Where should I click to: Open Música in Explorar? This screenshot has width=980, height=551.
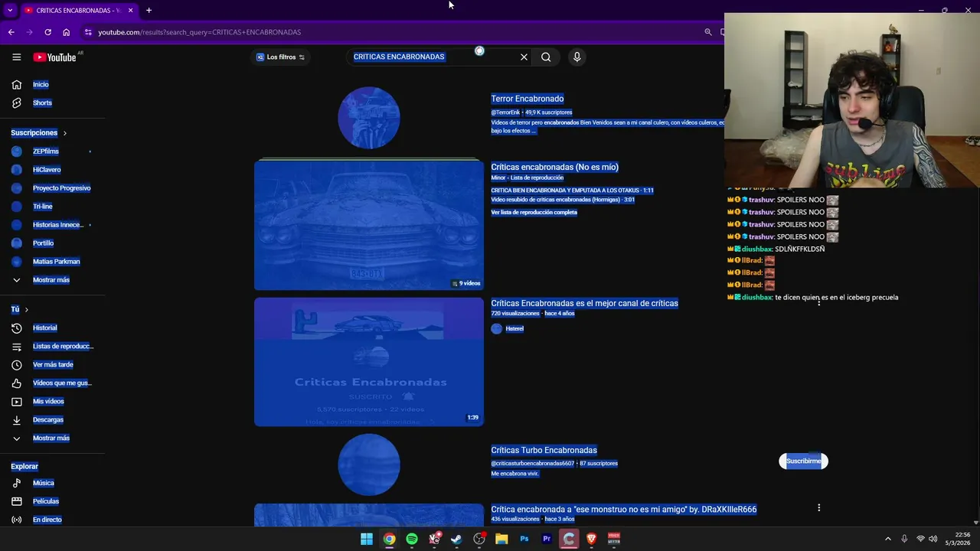click(43, 483)
